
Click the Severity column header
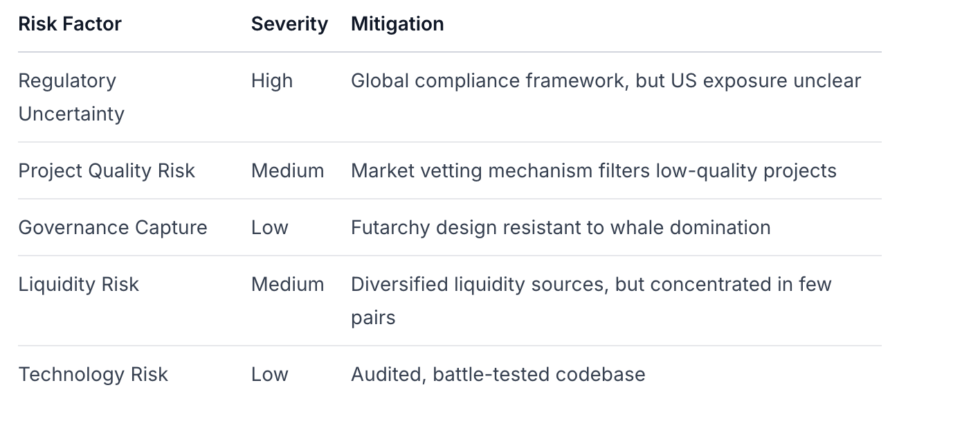tap(289, 24)
